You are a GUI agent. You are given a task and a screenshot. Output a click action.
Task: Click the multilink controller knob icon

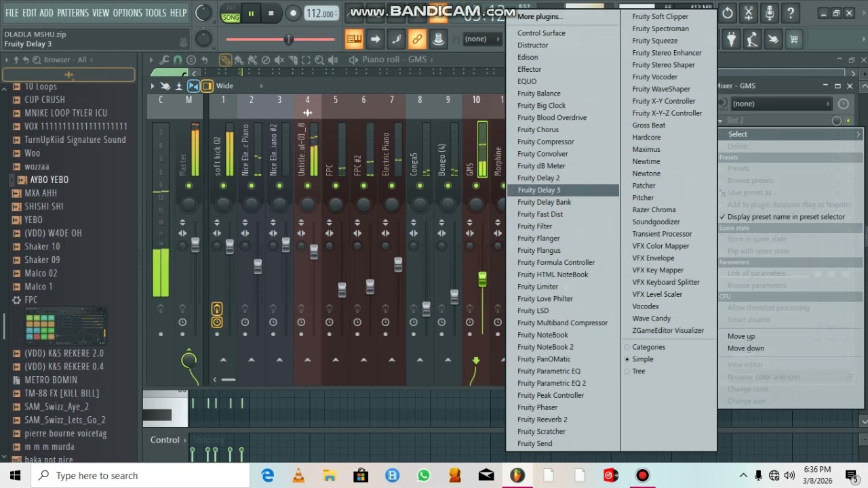point(438,39)
